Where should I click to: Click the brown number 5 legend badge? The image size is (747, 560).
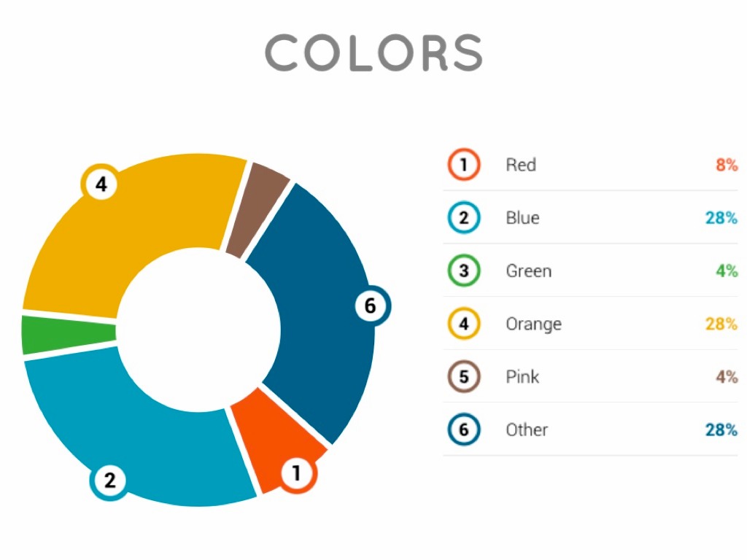pyautogui.click(x=463, y=377)
